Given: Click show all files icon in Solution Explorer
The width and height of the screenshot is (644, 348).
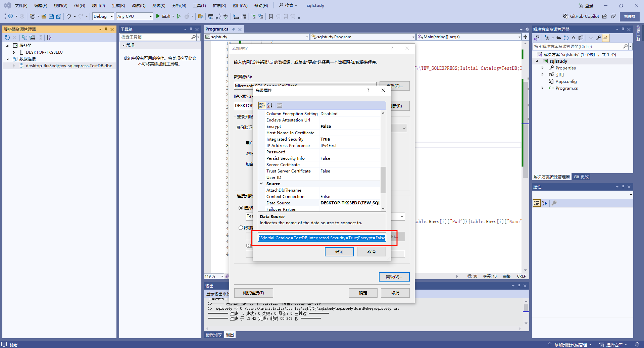Looking at the screenshot, I should (x=581, y=38).
